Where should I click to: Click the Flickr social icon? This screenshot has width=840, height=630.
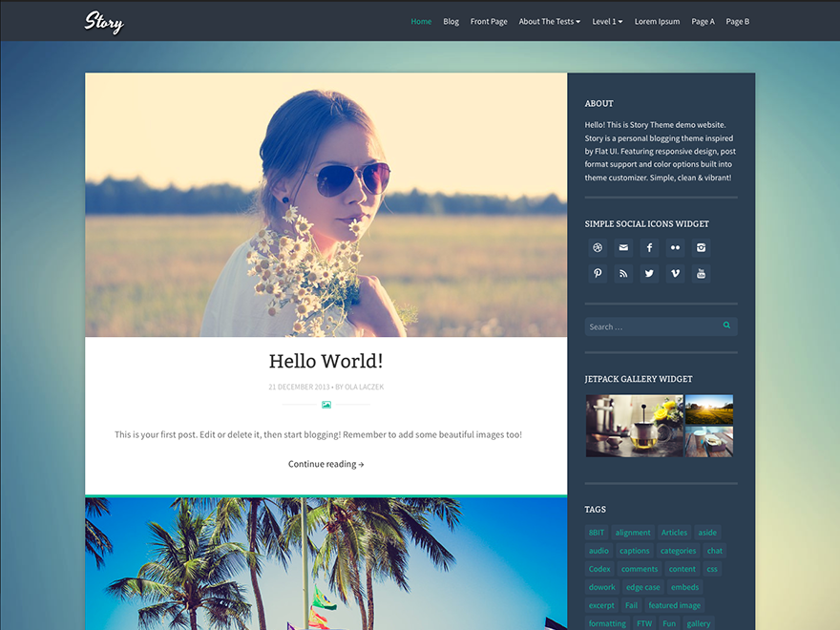675,247
